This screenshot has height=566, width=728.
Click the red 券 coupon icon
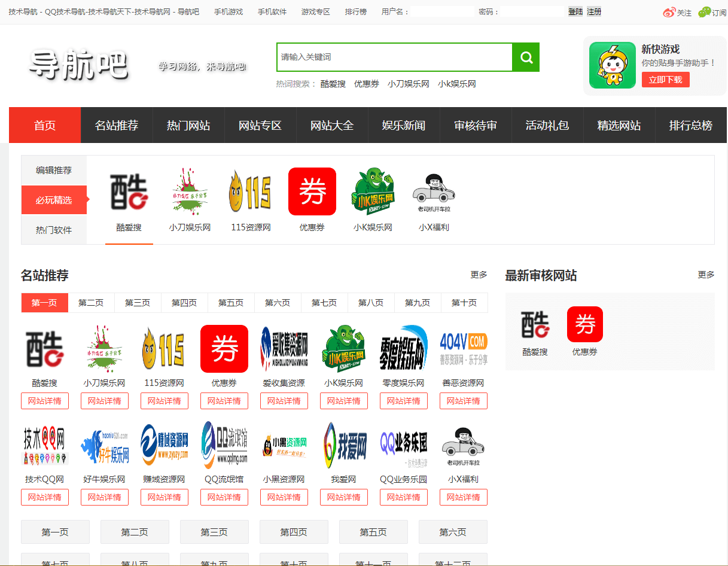tap(312, 191)
